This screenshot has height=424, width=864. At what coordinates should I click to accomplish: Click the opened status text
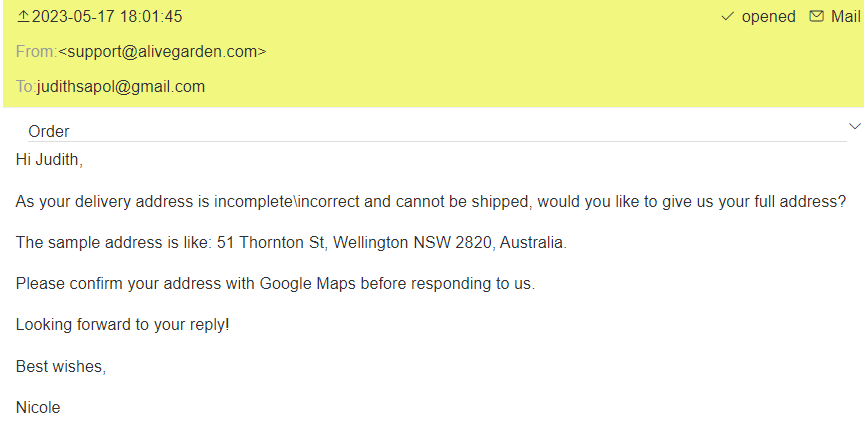(x=768, y=17)
